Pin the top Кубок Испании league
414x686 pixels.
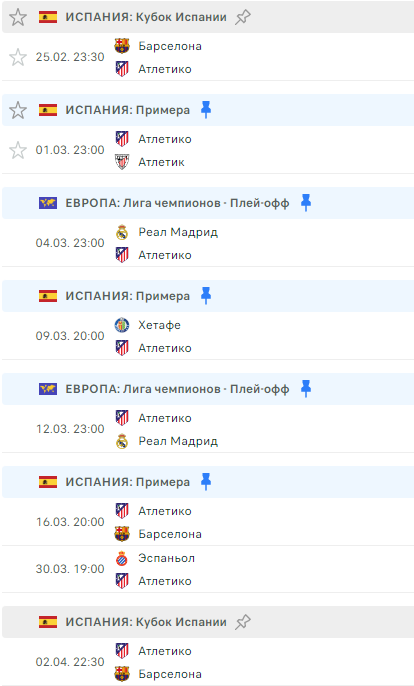pyautogui.click(x=243, y=18)
